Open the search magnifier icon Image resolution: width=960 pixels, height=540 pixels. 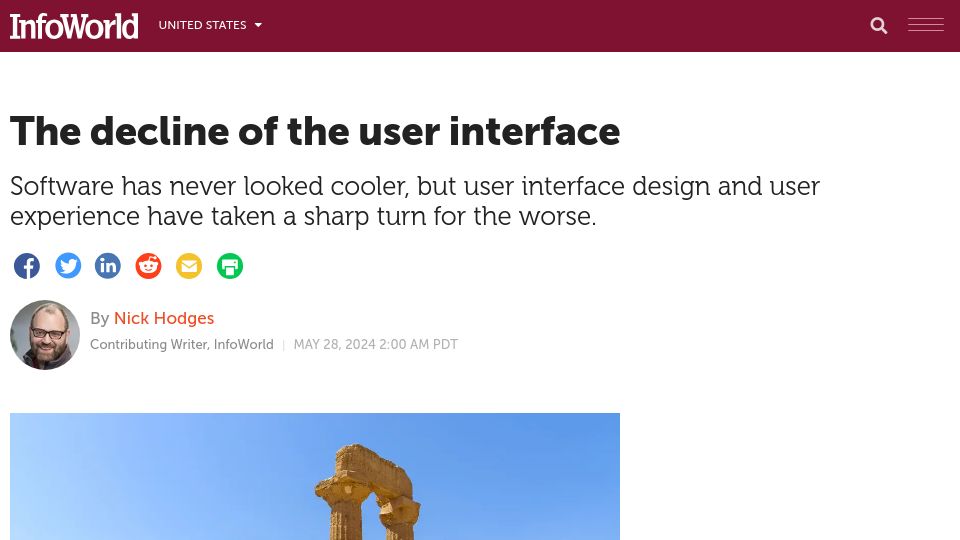click(x=879, y=25)
